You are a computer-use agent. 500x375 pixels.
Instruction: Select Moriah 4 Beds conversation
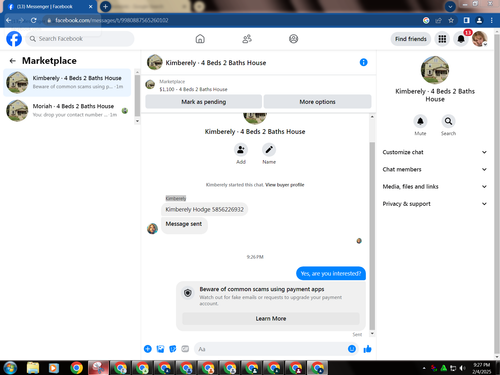pyautogui.click(x=67, y=110)
